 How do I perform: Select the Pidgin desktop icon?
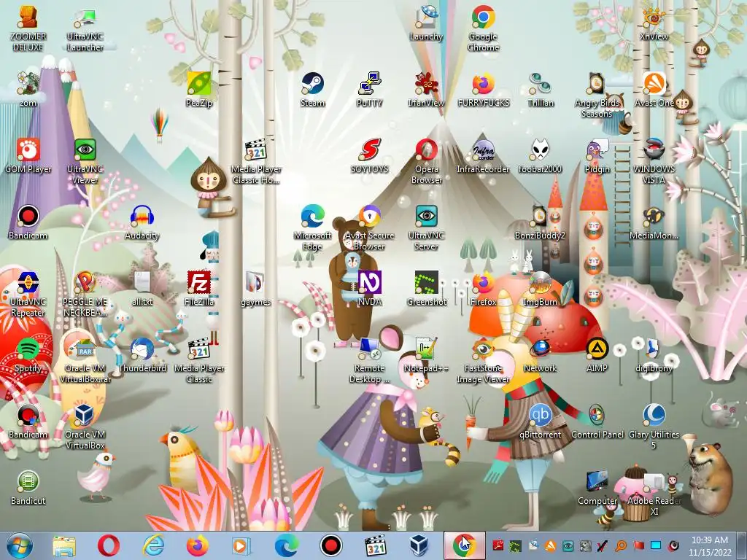click(x=597, y=156)
